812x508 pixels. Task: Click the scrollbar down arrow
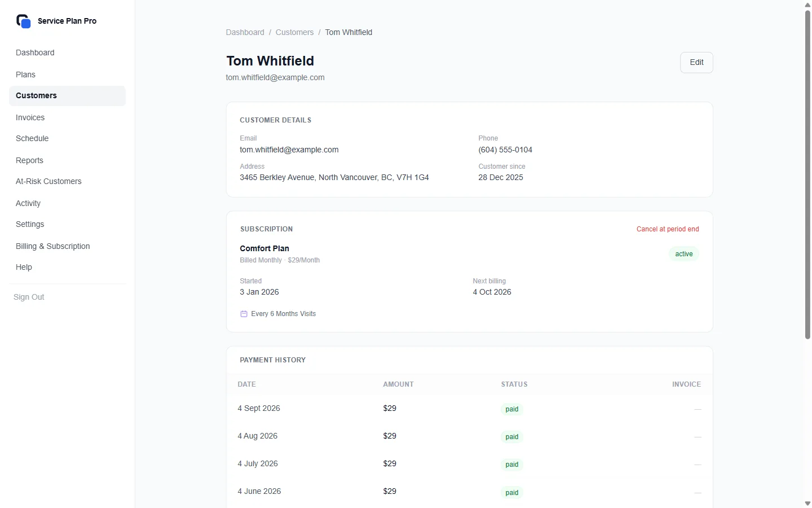tap(807, 503)
